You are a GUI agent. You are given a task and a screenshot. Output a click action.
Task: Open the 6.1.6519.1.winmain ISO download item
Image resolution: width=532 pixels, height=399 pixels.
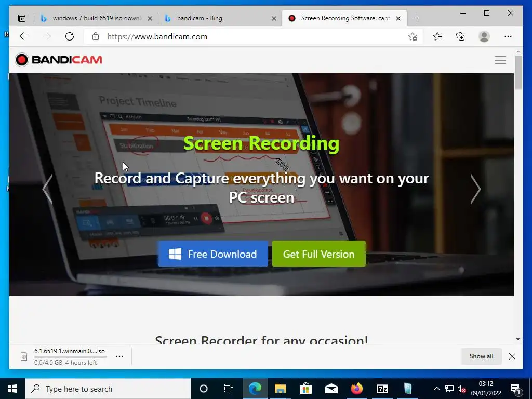pos(70,351)
